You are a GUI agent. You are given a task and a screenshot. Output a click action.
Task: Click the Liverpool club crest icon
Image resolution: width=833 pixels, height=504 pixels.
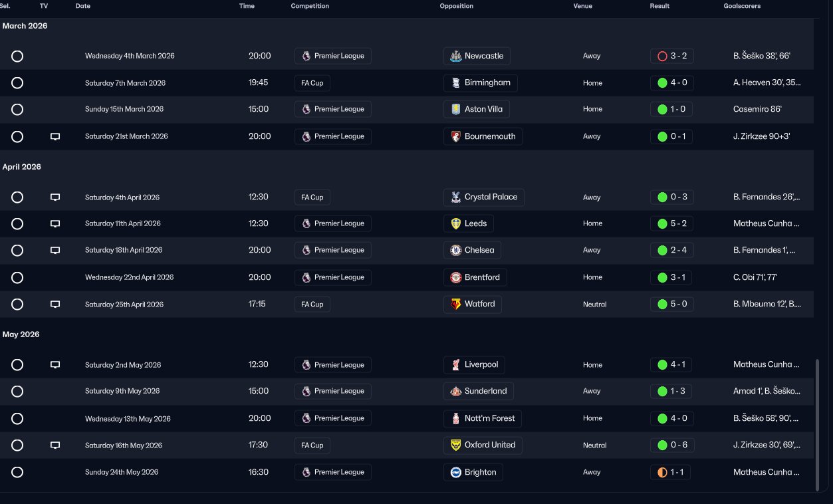coord(455,364)
